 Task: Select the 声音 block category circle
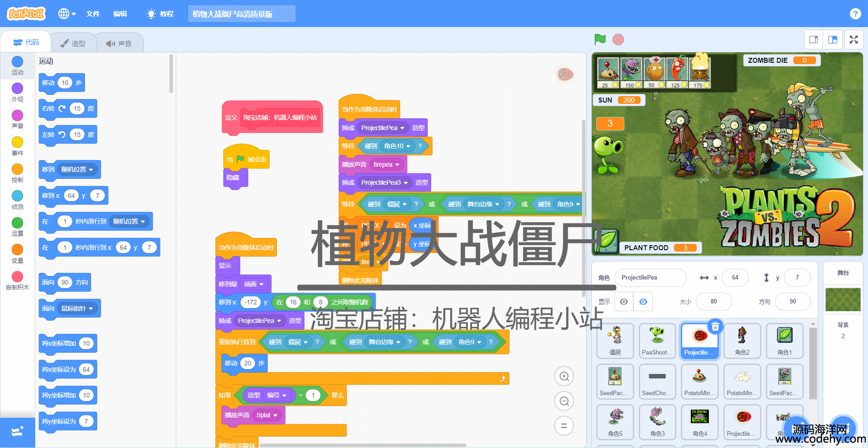[x=17, y=115]
